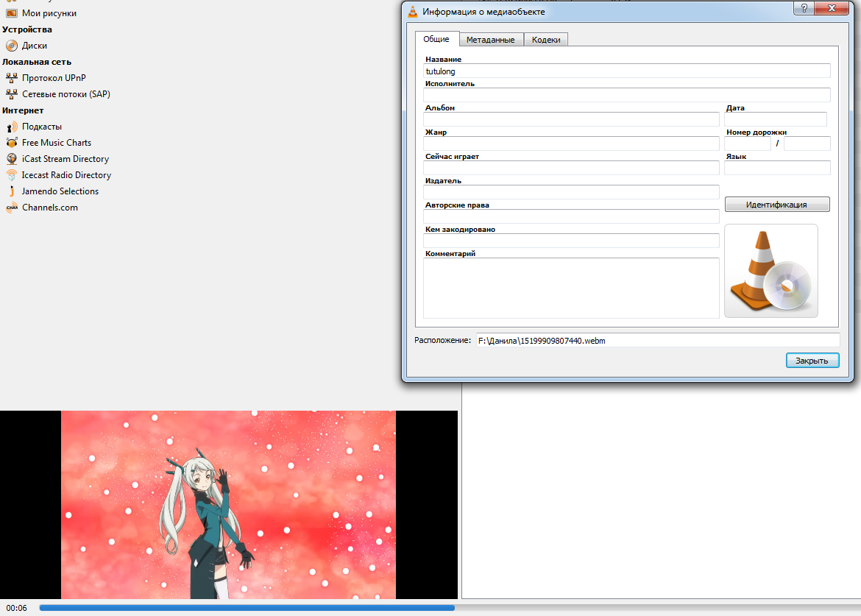Select Подкасты text label
This screenshot has width=861, height=616.
point(42,127)
